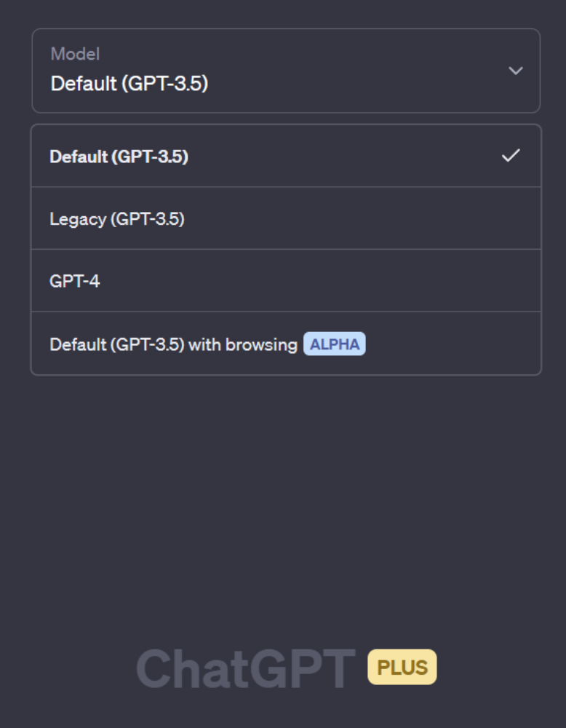The width and height of the screenshot is (566, 728).
Task: Click the "GPT" letters in the ChatGPT watermark
Action: 303,668
